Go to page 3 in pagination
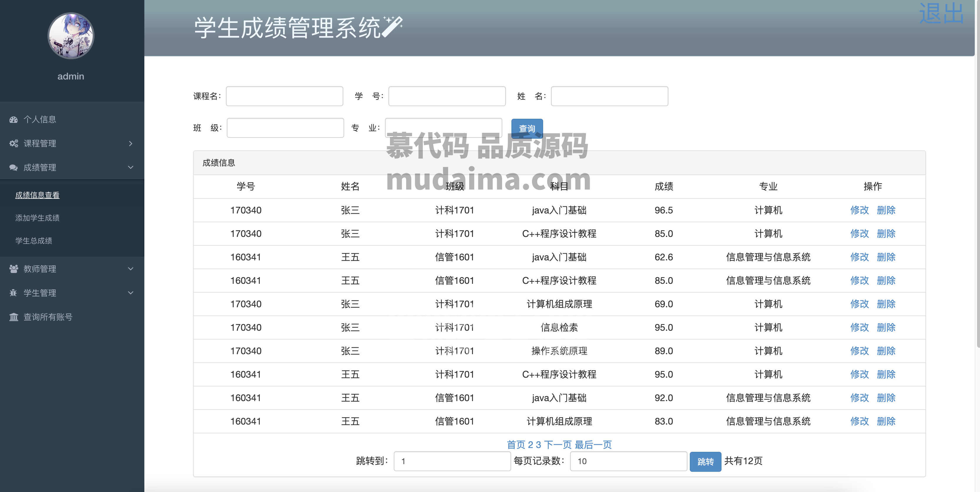Viewport: 980px width, 492px height. pos(538,445)
